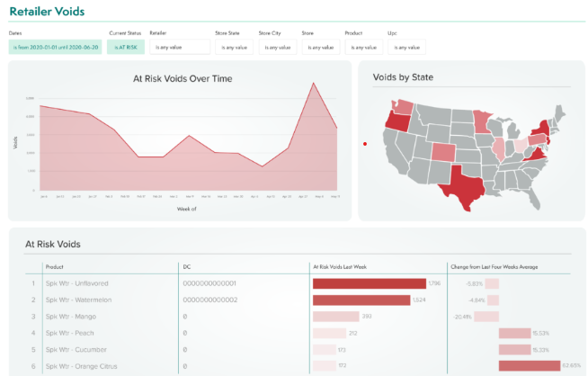Click Colorado on the Voids by State map
This screenshot has width=588, height=376.
click(443, 150)
